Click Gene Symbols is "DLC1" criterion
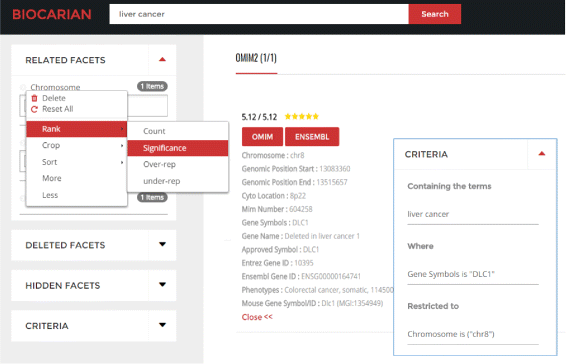This screenshot has width=566, height=364. click(x=451, y=274)
